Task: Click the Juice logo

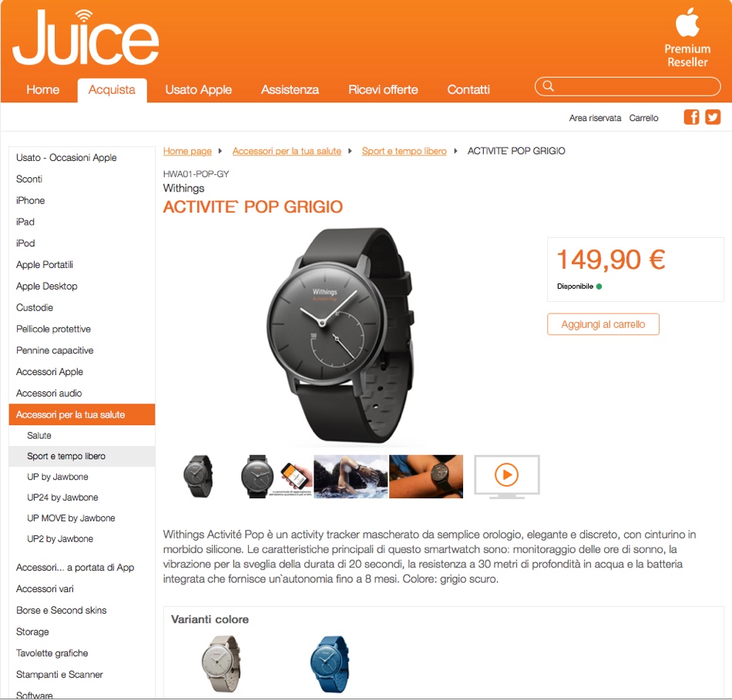Action: point(86,37)
